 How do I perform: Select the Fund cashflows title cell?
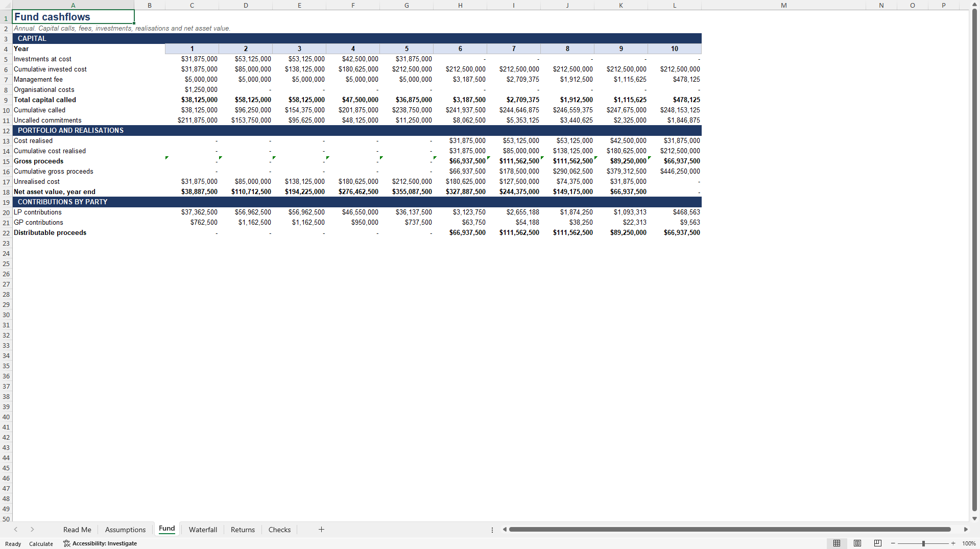(73, 17)
